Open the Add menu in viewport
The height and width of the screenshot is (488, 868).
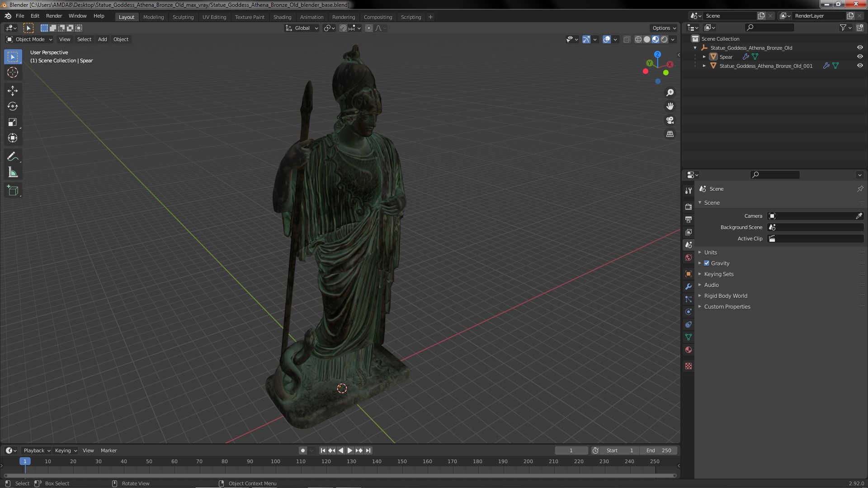click(x=103, y=39)
